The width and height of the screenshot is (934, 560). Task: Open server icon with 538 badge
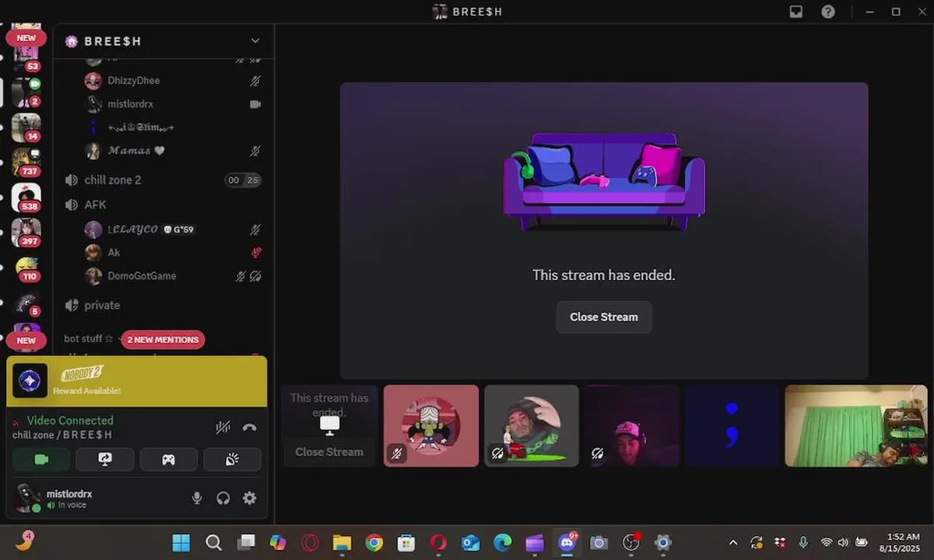pyautogui.click(x=26, y=198)
